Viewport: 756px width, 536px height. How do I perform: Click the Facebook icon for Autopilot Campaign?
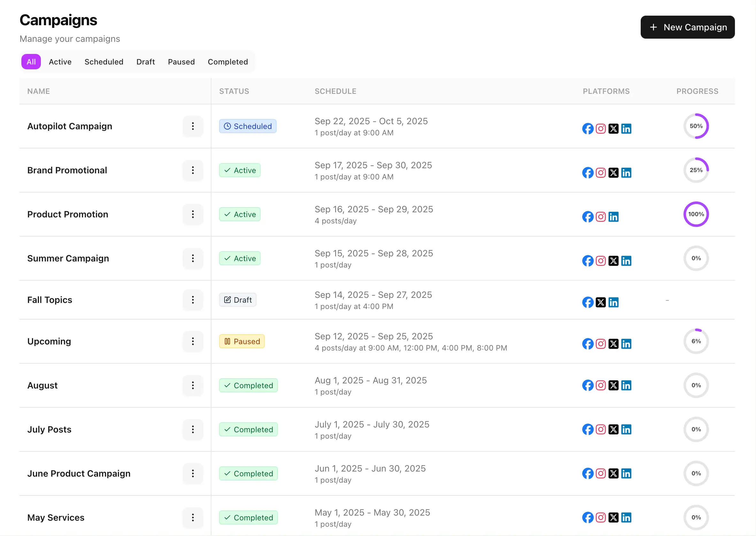coord(588,129)
